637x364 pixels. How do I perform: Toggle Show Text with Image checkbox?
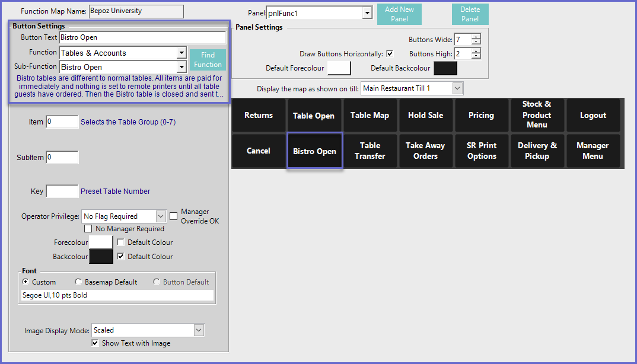click(95, 343)
